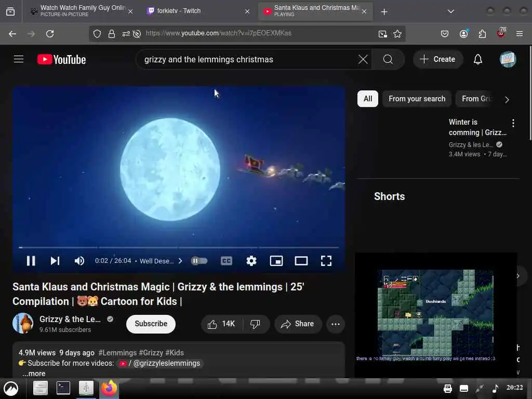Screen dimensions: 532x399
Task: Click the YouTube search magnifier button
Action: point(388,59)
